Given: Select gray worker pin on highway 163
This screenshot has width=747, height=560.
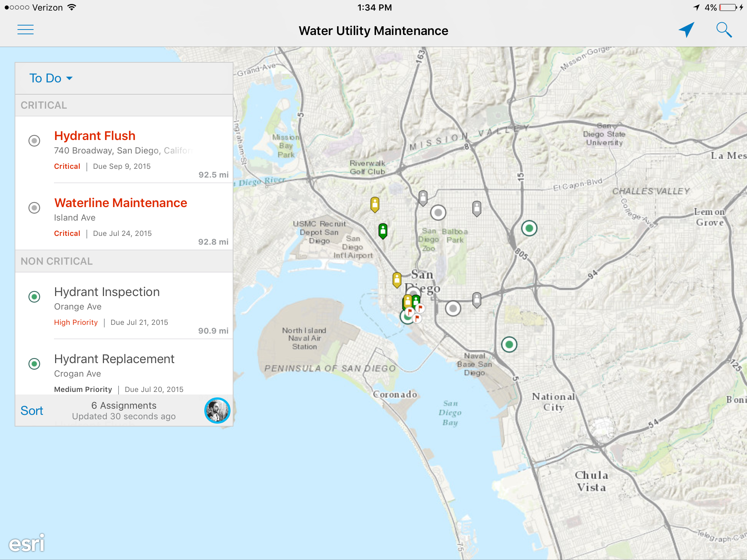Looking at the screenshot, I should pos(423,198).
